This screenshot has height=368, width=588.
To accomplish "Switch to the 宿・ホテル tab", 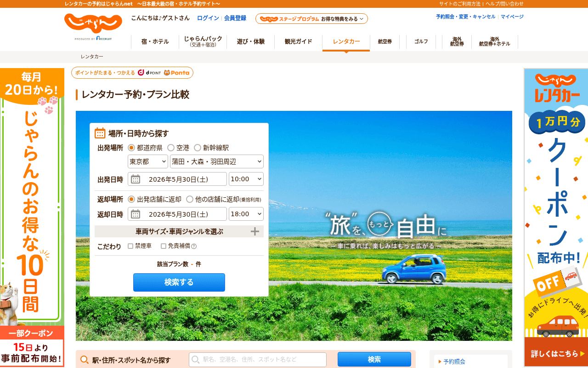I will point(155,41).
